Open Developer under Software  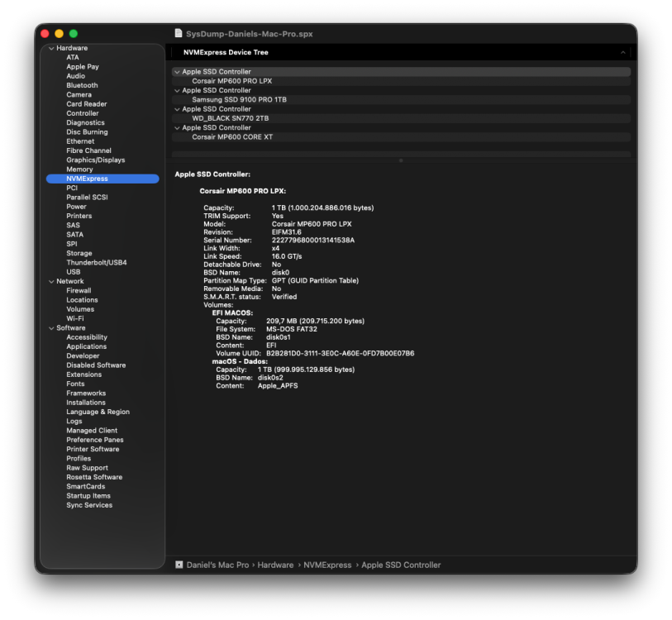click(83, 355)
